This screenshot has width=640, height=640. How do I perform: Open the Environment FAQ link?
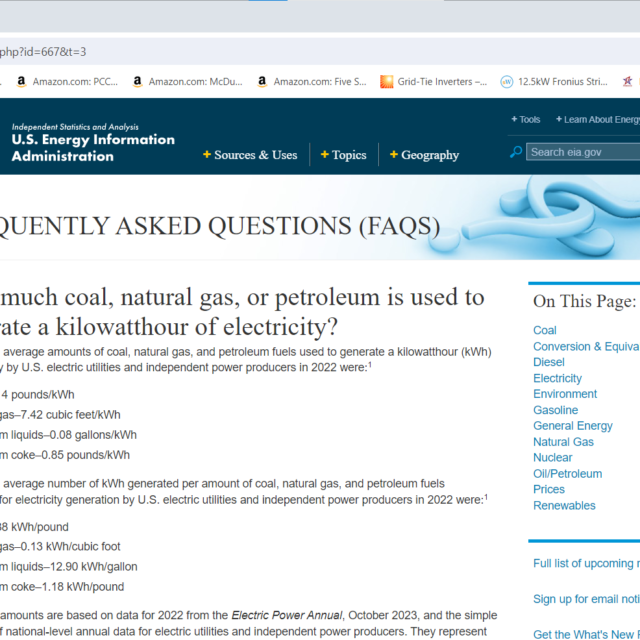[x=564, y=394]
